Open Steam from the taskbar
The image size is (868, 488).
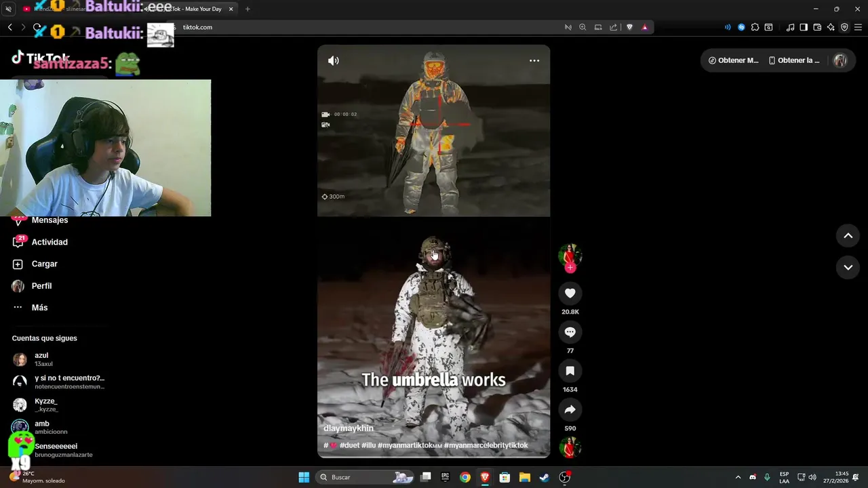click(544, 477)
